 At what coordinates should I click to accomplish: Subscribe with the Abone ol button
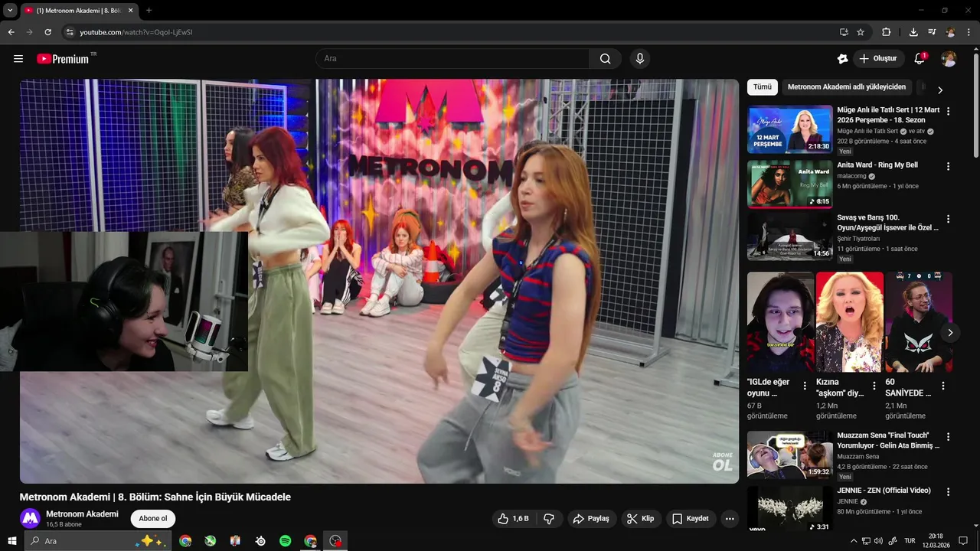coord(153,519)
